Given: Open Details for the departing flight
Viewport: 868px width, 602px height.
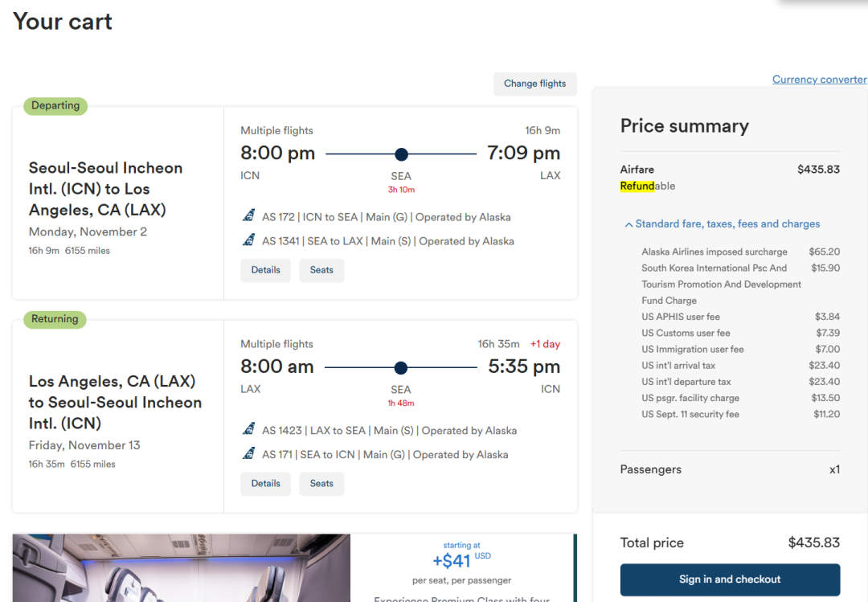Looking at the screenshot, I should point(265,270).
